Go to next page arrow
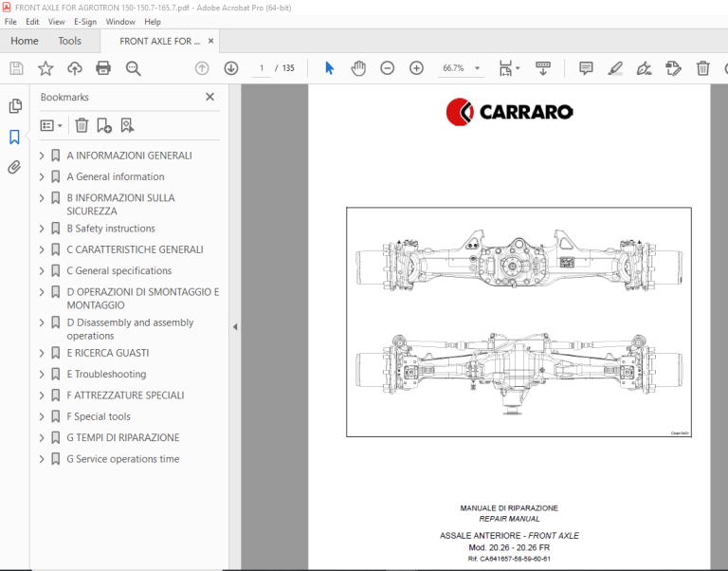Screen dimensions: 728x571 point(231,68)
